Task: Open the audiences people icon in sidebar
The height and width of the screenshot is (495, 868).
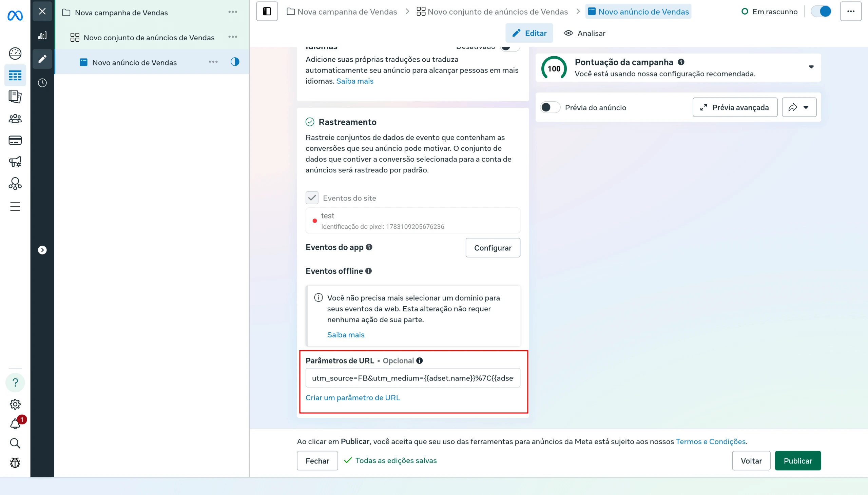Action: (x=15, y=119)
